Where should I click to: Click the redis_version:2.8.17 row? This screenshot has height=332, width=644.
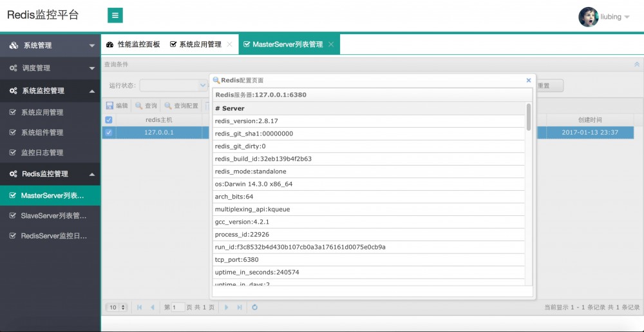[369, 121]
